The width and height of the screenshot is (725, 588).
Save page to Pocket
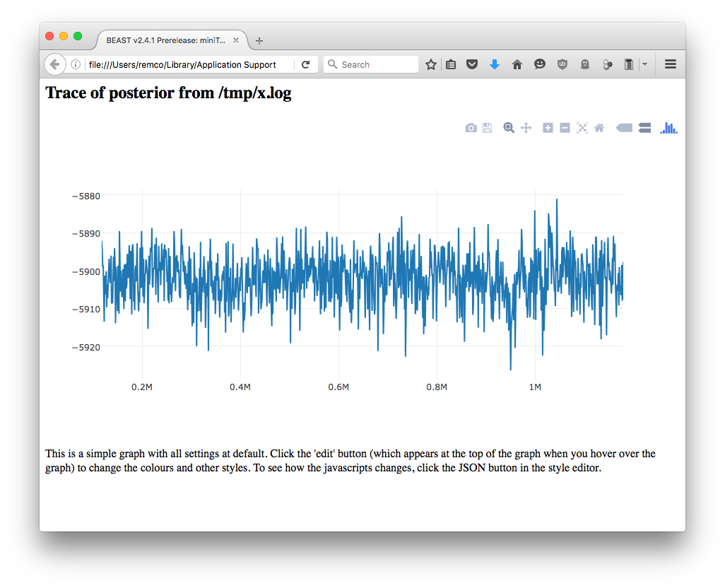[471, 64]
